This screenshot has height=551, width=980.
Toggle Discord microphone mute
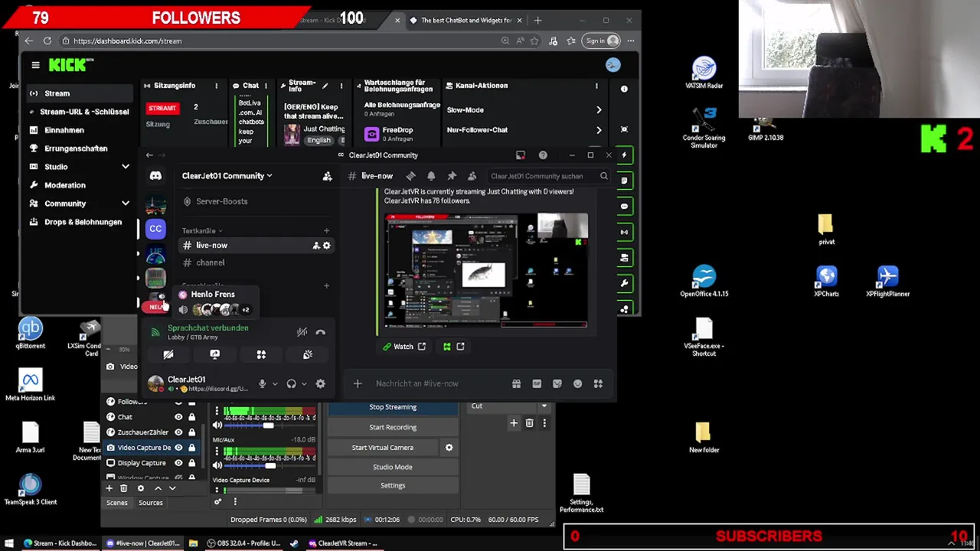coord(262,383)
